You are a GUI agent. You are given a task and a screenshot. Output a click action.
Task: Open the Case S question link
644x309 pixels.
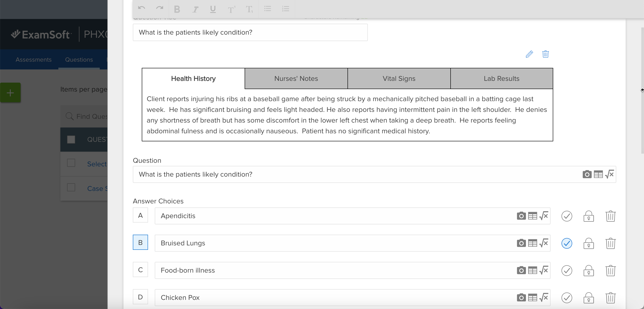coord(97,188)
